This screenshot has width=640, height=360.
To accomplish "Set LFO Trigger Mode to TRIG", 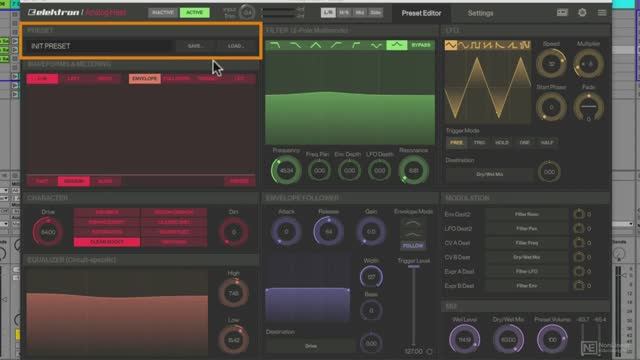I will [x=479, y=142].
